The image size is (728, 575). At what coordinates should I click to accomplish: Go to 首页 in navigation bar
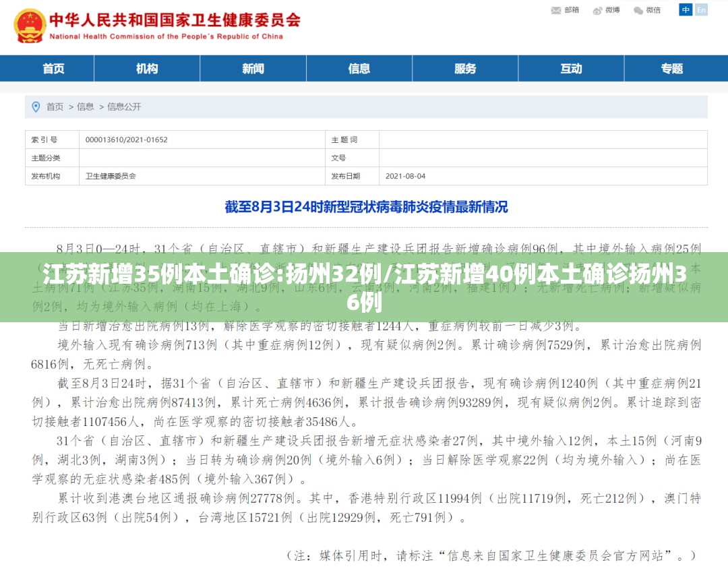point(53,69)
